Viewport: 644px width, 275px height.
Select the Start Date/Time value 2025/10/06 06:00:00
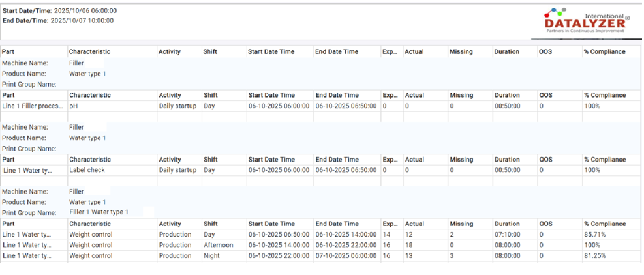tap(85, 10)
